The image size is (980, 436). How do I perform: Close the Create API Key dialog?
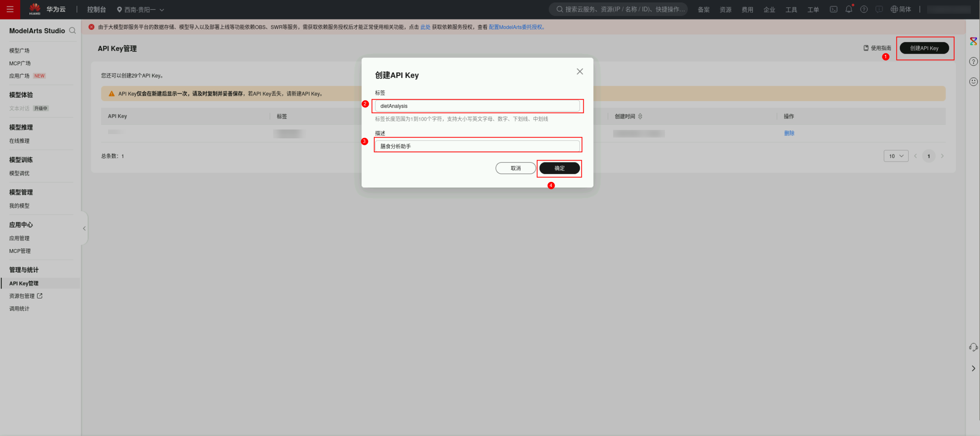[579, 72]
